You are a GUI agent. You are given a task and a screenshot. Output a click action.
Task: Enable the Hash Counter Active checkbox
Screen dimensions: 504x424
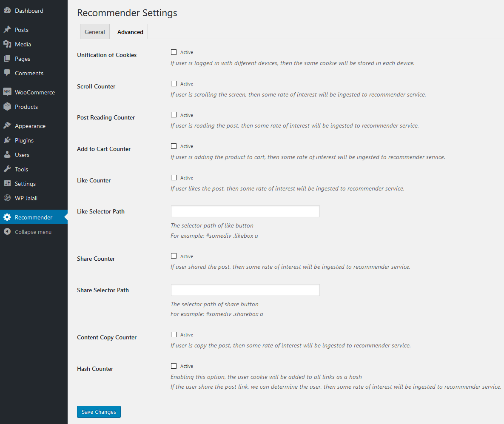tap(174, 366)
